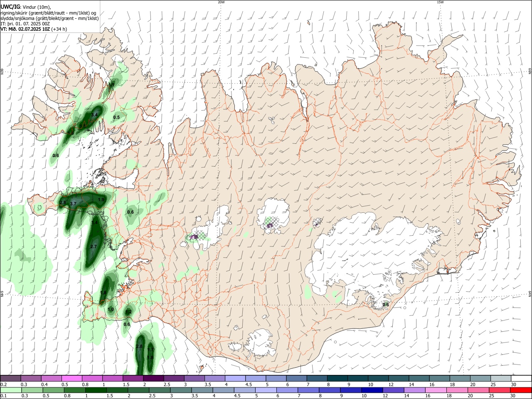This screenshot has height=399, width=532.
Task: Click the '15W' longitude label
Action: (x=440, y=2)
